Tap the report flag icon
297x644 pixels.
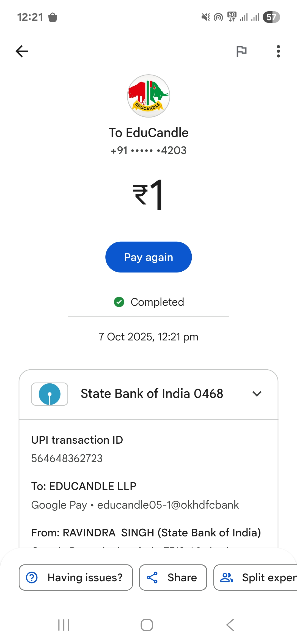point(241,51)
